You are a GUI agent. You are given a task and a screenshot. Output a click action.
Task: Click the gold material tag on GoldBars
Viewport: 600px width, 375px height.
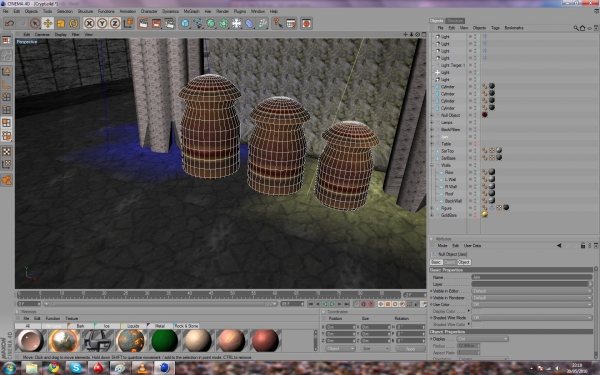pos(485,215)
